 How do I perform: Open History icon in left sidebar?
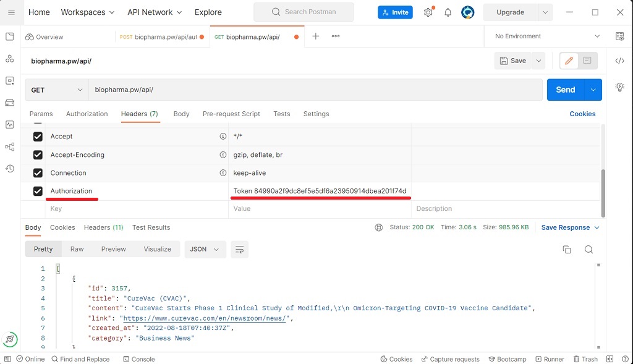(x=10, y=168)
